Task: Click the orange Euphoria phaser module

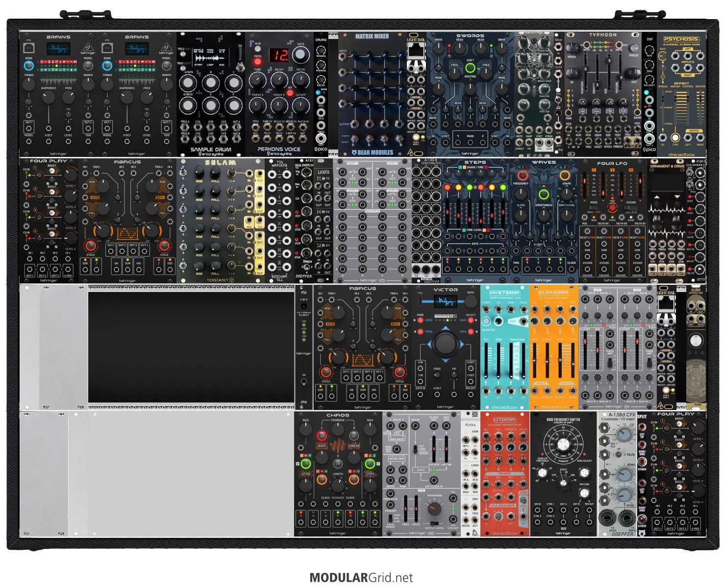Action: (x=554, y=347)
